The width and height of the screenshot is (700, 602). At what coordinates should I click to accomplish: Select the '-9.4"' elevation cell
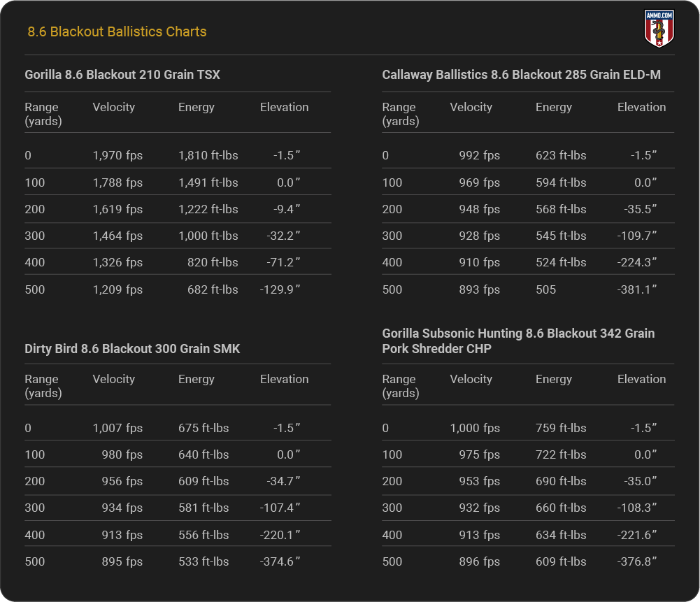287,209
